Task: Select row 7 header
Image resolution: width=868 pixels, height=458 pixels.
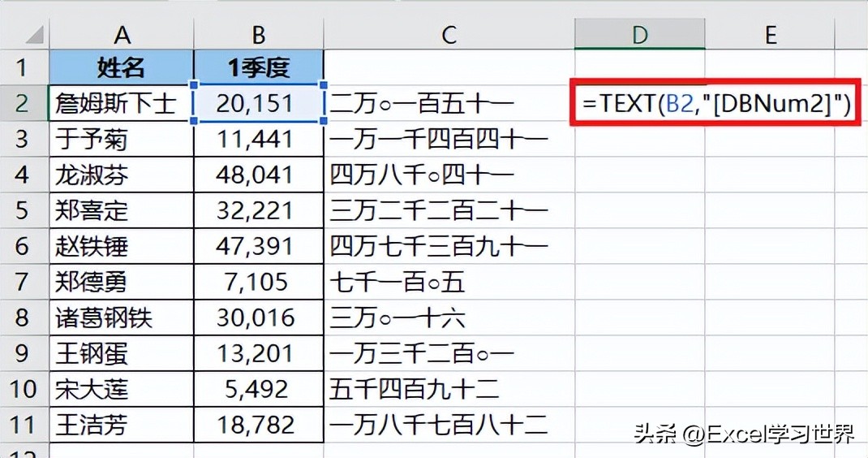Action: point(24,282)
